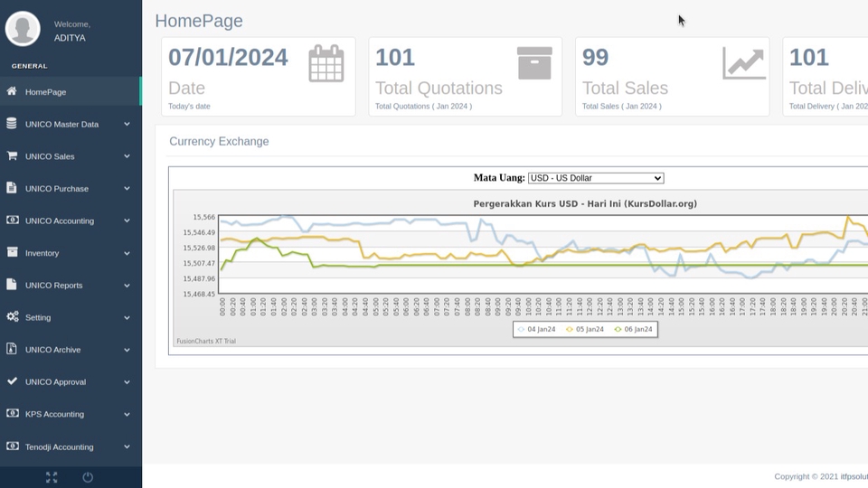Expand the UNICO Accounting chevron
The width and height of the screenshot is (868, 488).
[x=127, y=221]
